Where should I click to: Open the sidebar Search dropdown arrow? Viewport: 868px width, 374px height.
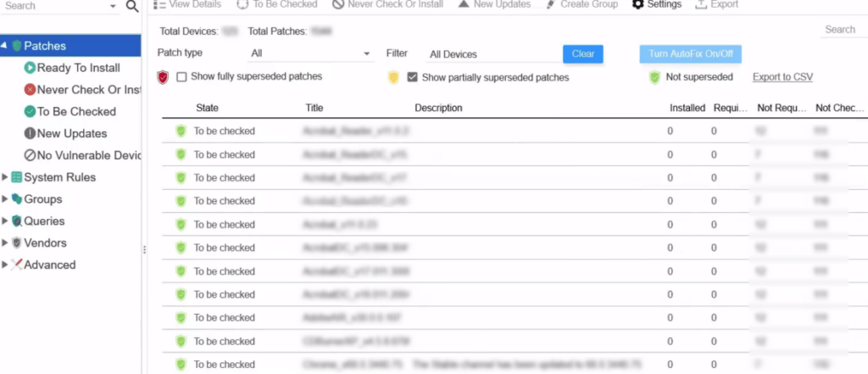(113, 6)
